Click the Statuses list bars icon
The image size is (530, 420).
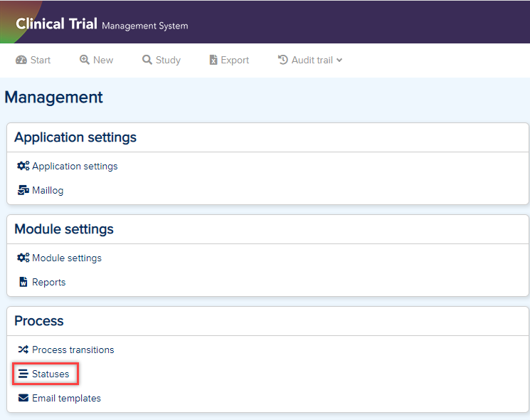[x=23, y=374]
